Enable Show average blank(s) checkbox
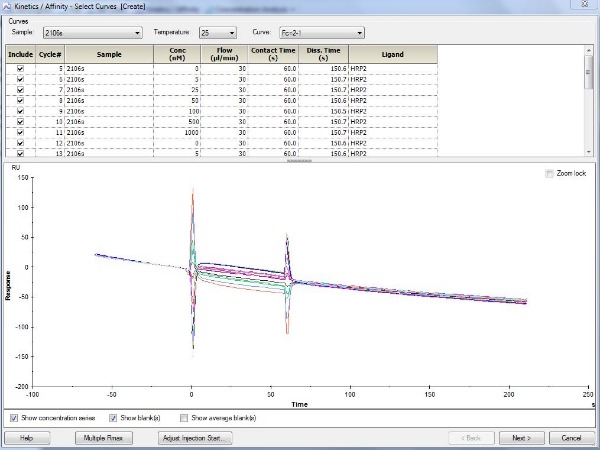Screen dimensions: 600x450 [184, 418]
